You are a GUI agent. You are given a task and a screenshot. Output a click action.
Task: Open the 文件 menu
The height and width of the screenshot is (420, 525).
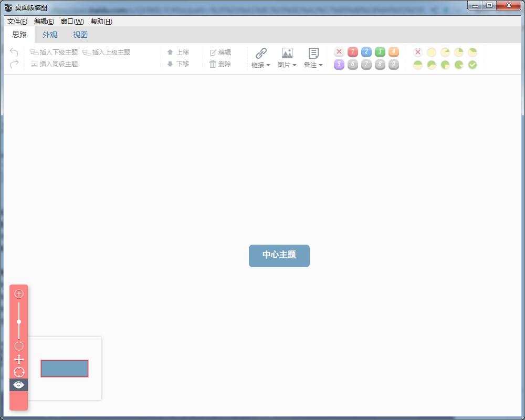pos(17,22)
